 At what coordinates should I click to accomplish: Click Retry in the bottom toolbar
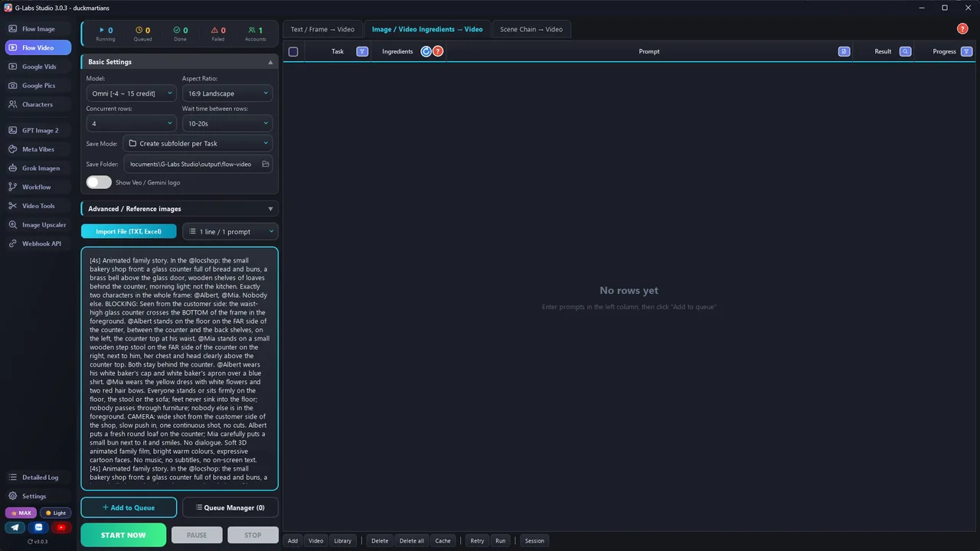(x=477, y=540)
